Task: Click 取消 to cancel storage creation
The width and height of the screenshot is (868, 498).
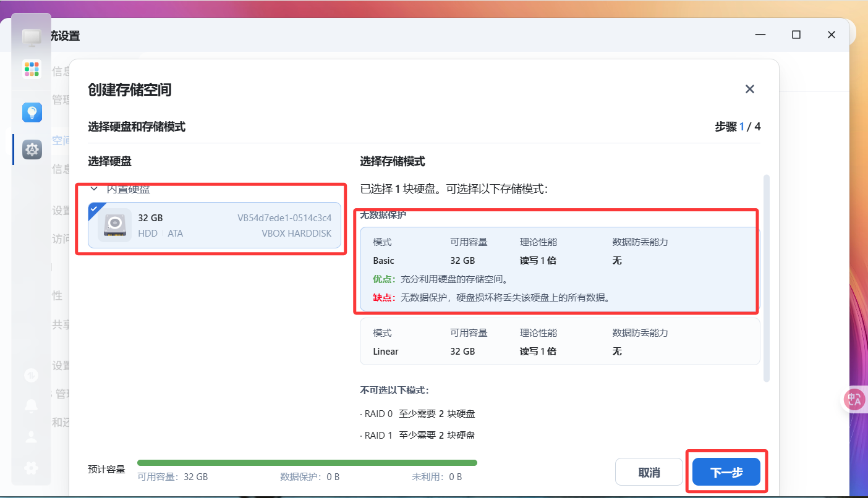Action: 649,471
